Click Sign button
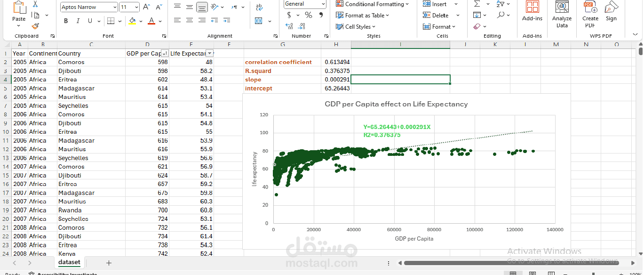644x275 pixels. pos(611,11)
